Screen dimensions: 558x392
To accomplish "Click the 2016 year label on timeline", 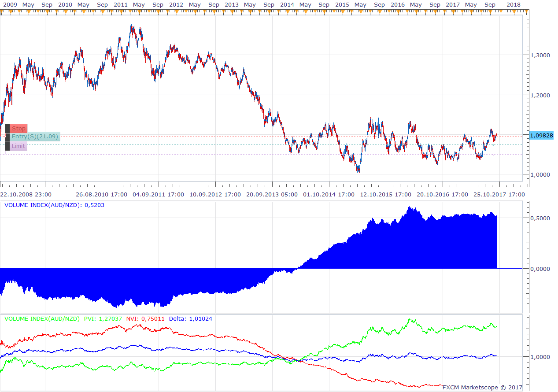I will click(398, 4).
